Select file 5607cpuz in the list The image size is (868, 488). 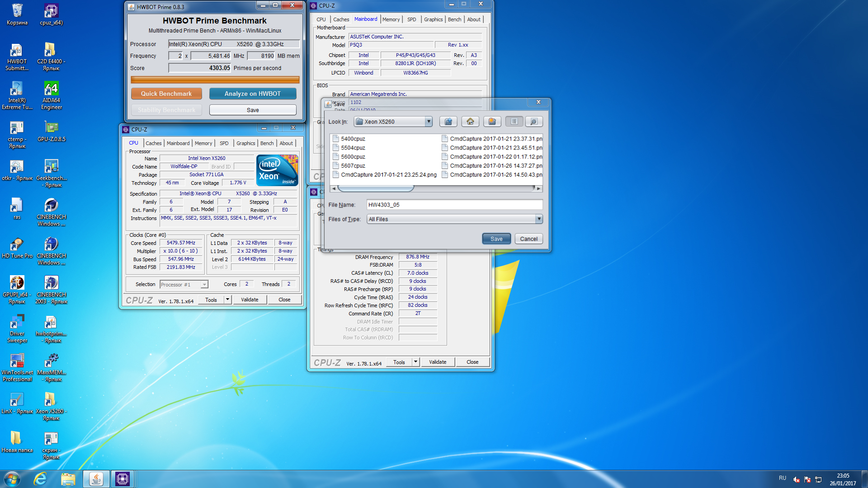[349, 166]
